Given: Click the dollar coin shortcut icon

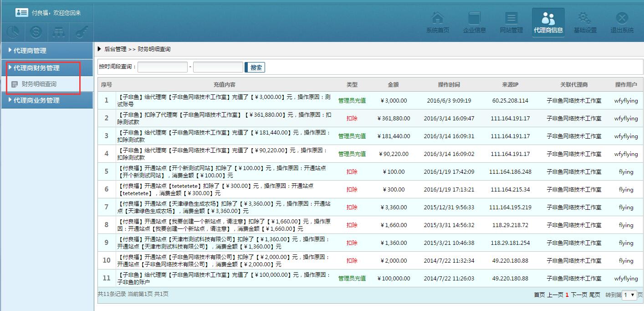Looking at the screenshot, I should point(36,32).
